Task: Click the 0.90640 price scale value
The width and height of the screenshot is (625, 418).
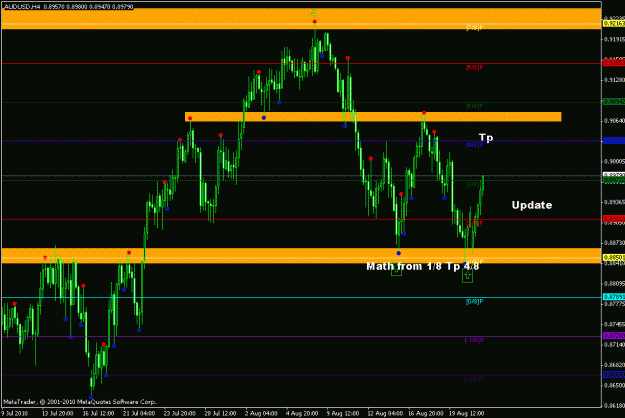Action: click(614, 120)
